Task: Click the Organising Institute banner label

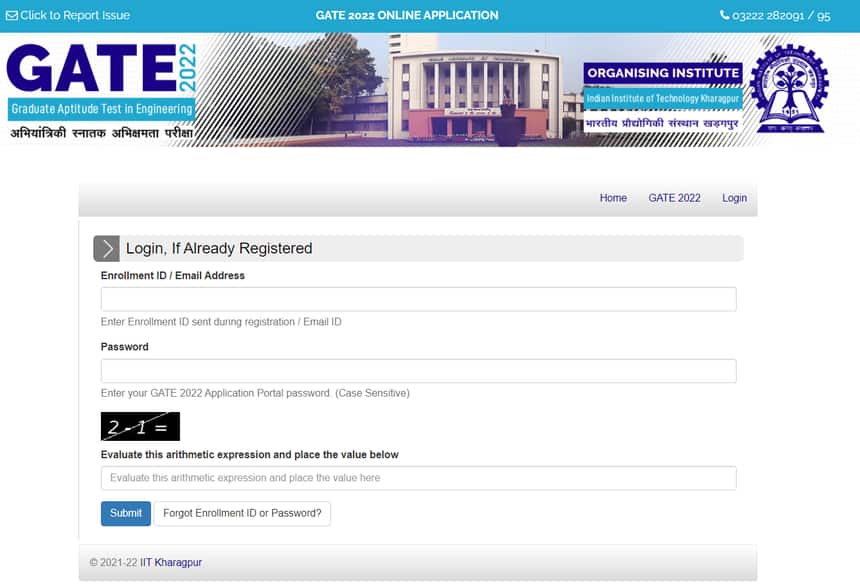Action: tap(663, 73)
